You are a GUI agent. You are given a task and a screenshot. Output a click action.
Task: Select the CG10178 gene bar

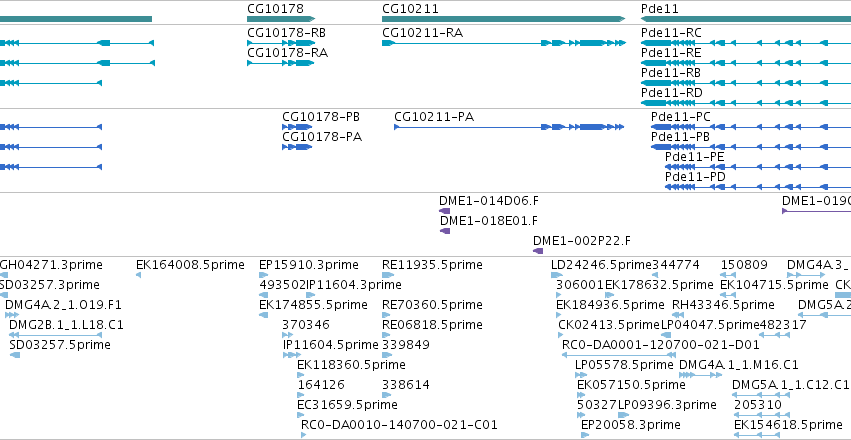point(281,19)
